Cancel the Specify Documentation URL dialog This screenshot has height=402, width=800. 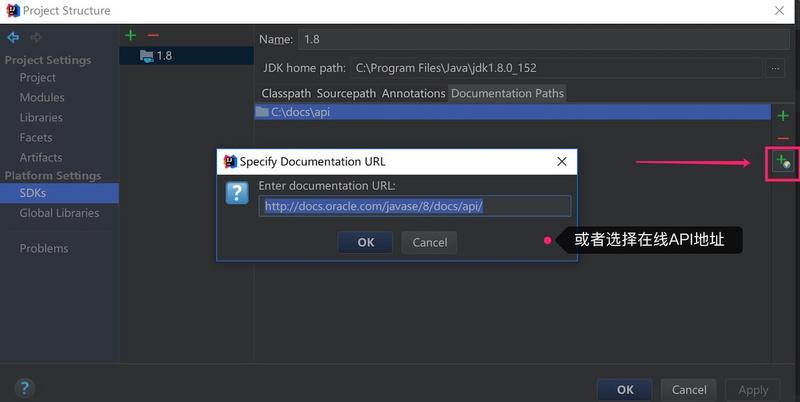click(430, 242)
